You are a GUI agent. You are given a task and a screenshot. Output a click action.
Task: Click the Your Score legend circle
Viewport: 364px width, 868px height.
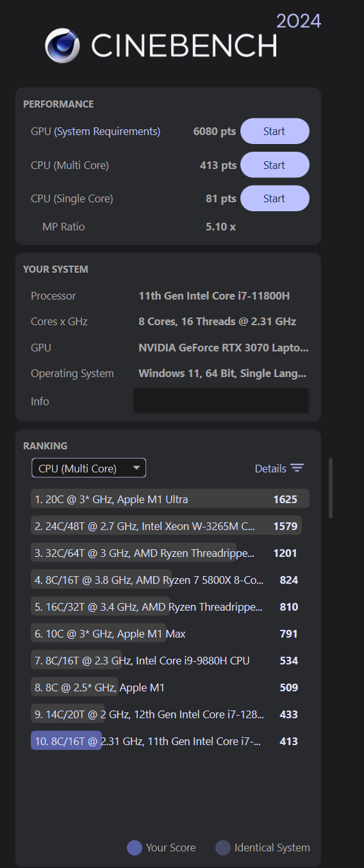[x=135, y=848]
